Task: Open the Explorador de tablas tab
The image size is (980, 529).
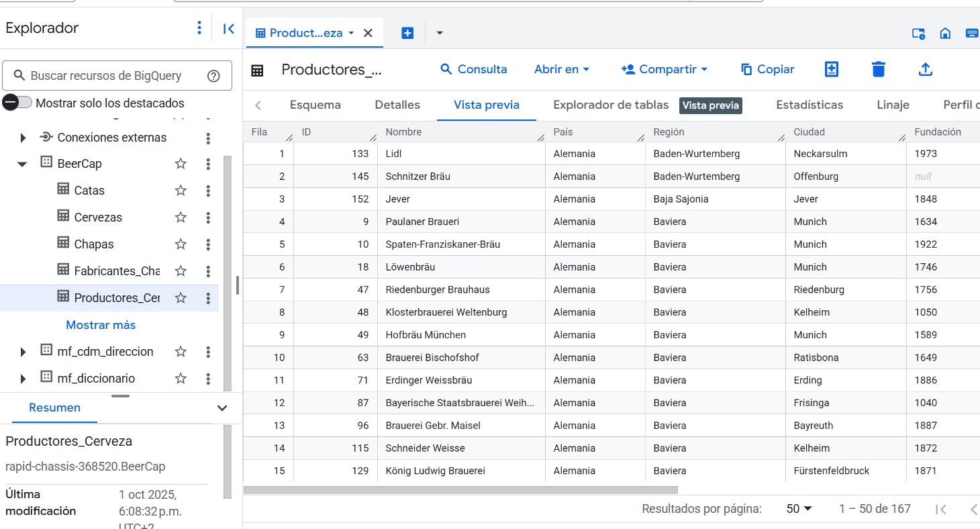Action: (611, 105)
